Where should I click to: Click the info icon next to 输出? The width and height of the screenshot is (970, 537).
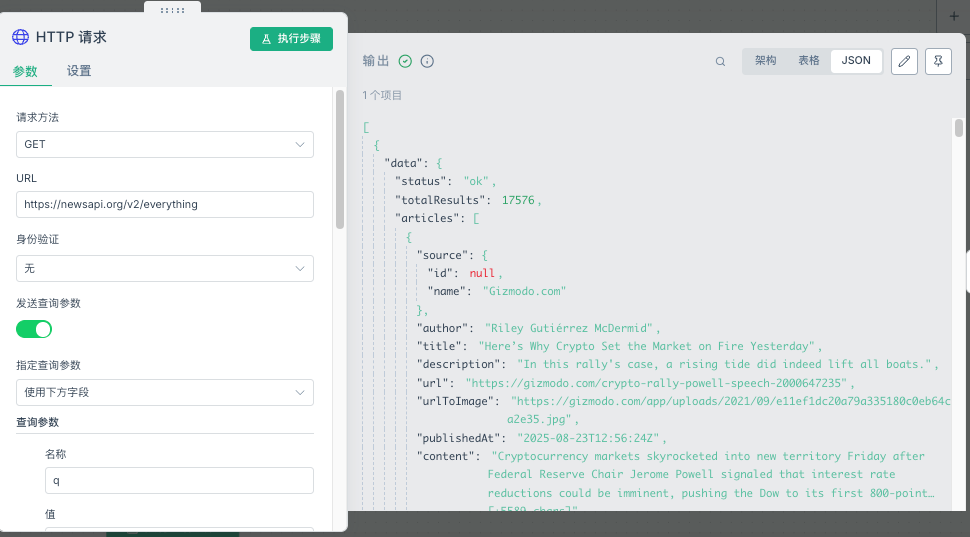pos(427,61)
